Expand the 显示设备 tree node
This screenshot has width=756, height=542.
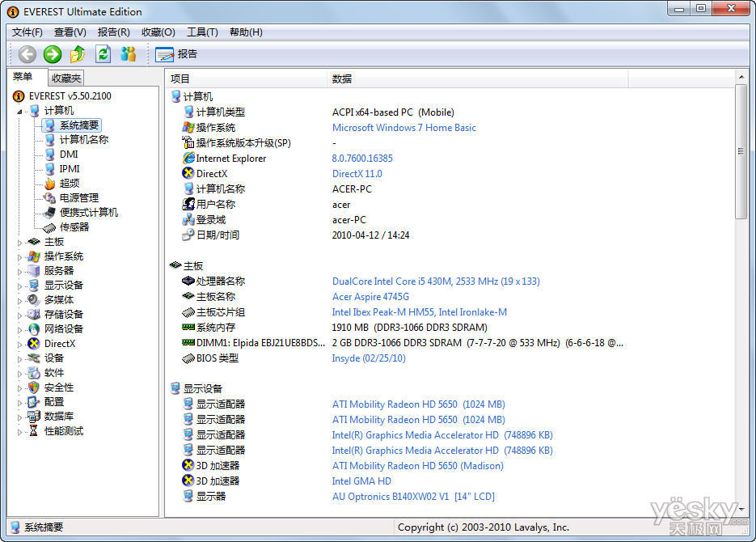[x=19, y=286]
